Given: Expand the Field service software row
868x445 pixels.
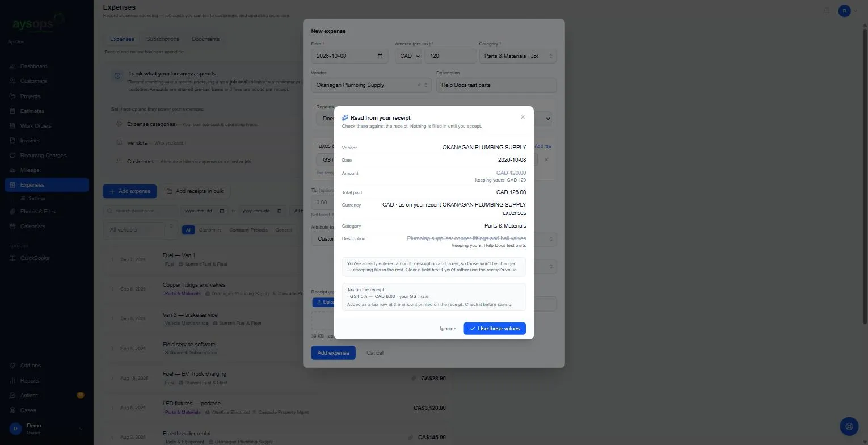Looking at the screenshot, I should pos(113,349).
